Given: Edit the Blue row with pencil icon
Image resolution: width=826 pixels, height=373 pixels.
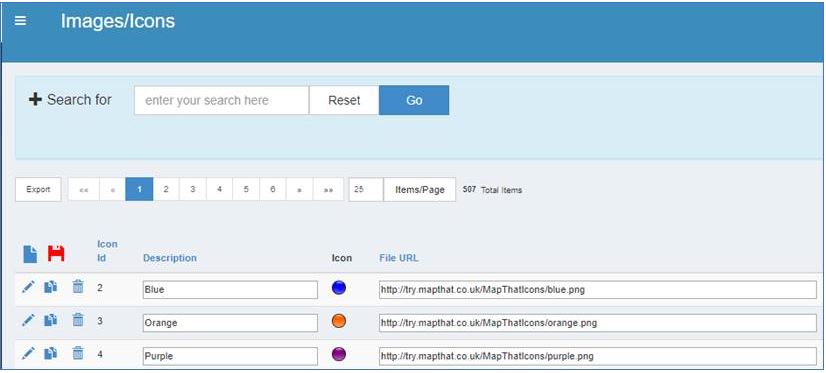Looking at the screenshot, I should click(28, 287).
